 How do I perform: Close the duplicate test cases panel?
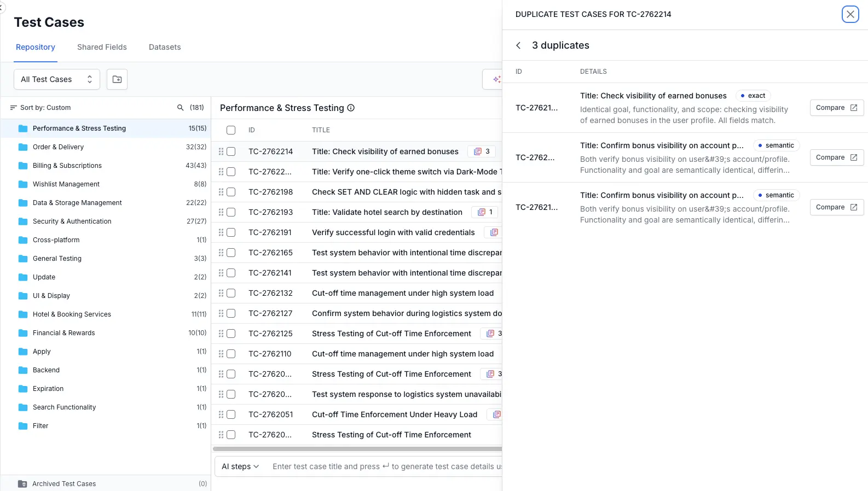[x=850, y=14]
